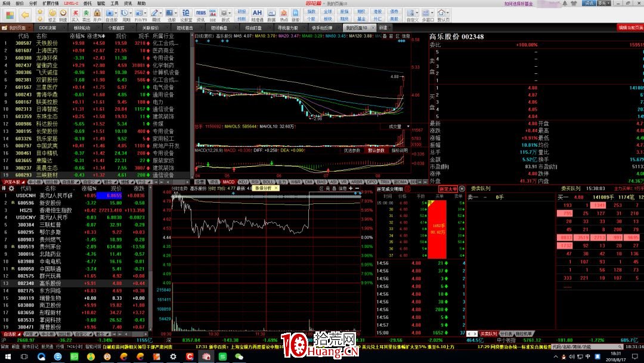
Task: Close the 涨停分析 yellow tooltip tab
Action: tap(276, 188)
